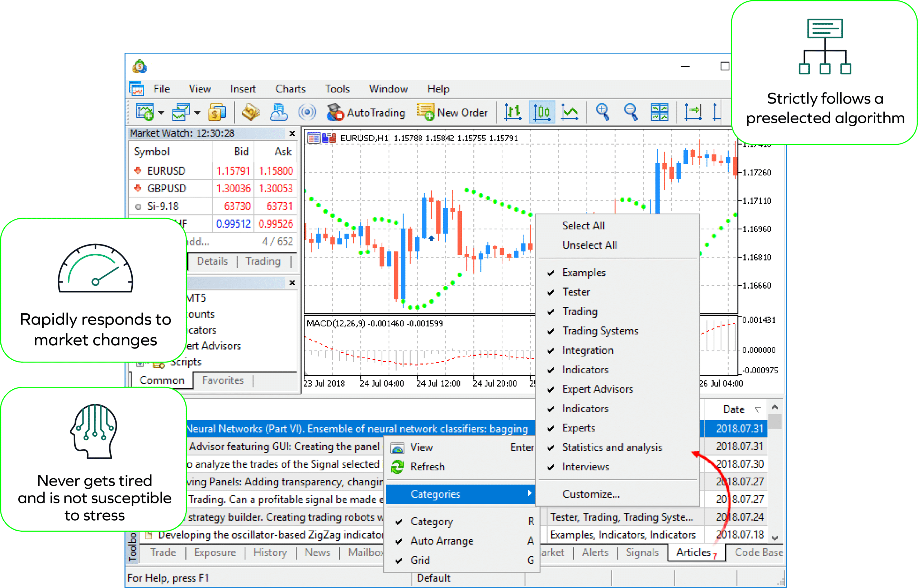Open Customize... option

click(x=591, y=494)
